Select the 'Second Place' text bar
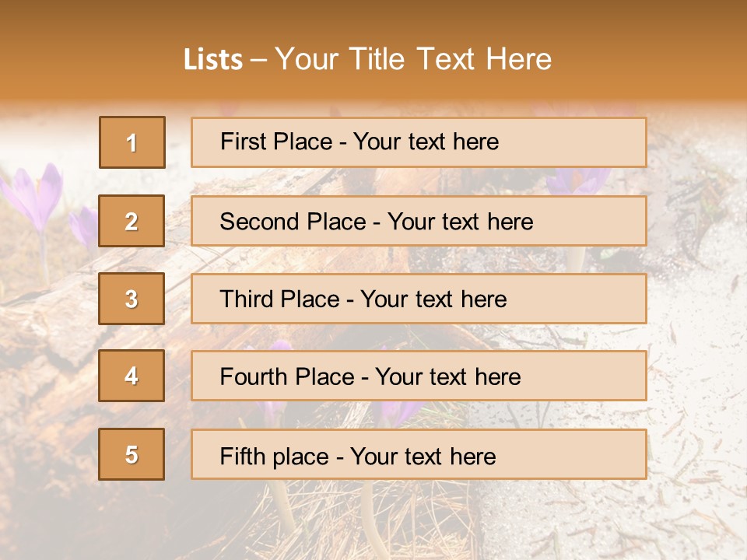 [x=419, y=221]
